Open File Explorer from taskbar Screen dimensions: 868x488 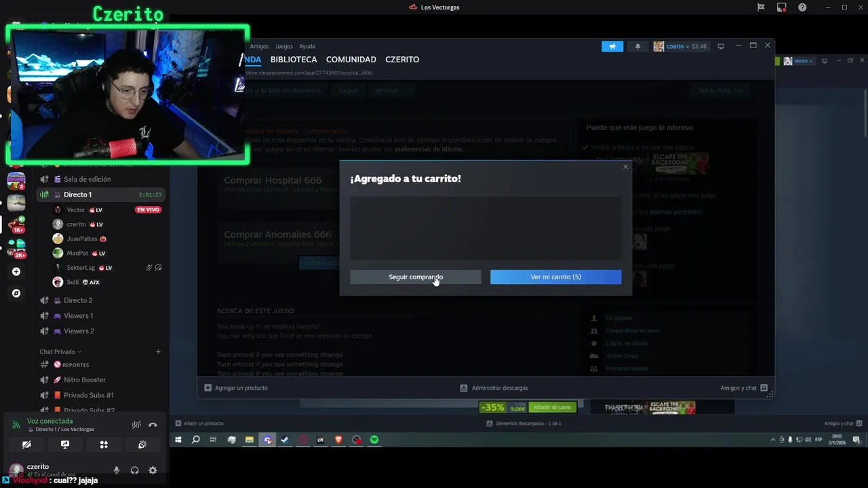click(x=249, y=440)
